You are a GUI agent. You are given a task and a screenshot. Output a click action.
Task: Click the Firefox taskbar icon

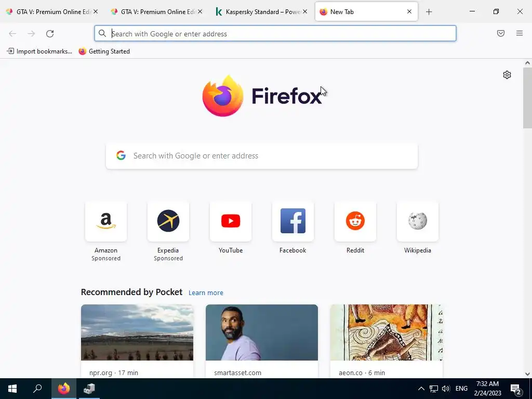click(64, 389)
